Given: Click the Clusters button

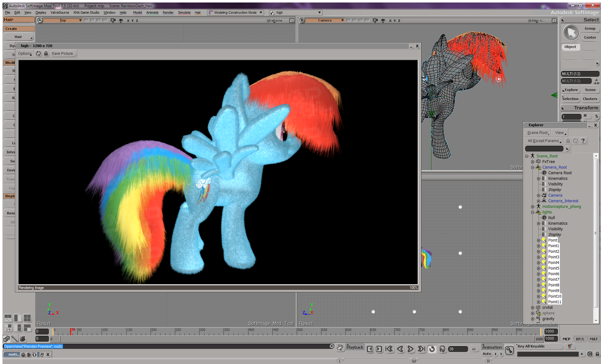Looking at the screenshot, I should click(590, 99).
